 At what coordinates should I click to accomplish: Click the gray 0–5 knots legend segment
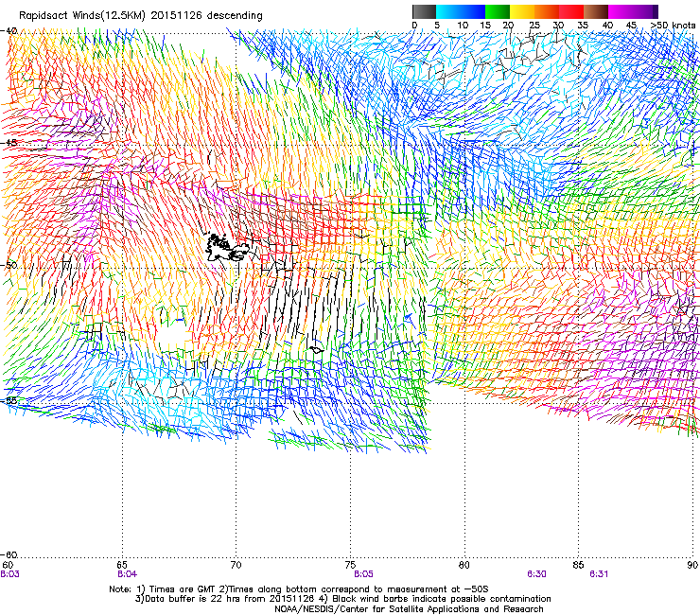(424, 11)
